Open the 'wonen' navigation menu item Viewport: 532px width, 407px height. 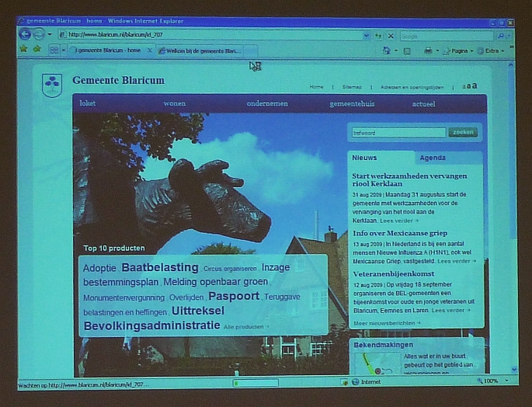[175, 103]
